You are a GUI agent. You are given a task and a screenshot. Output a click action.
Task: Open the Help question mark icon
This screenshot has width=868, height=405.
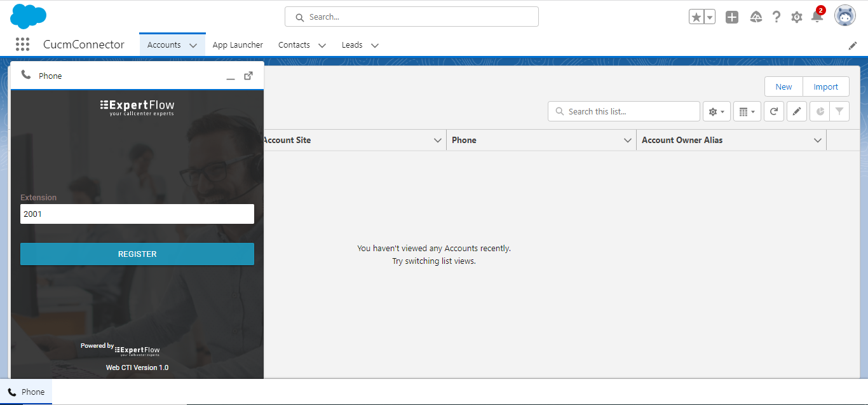776,17
